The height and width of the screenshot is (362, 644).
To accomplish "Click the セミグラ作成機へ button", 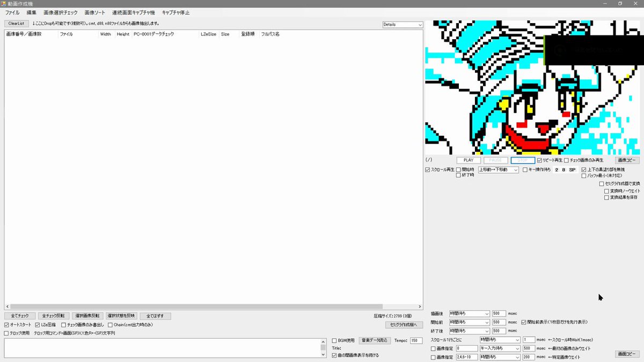I will coord(404,324).
